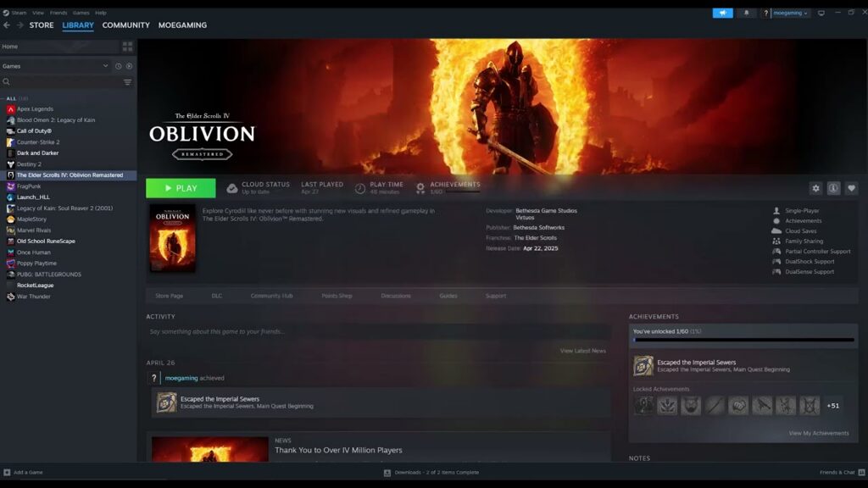Open Community Hub tab
Viewport: 868px width, 488px height.
(272, 296)
